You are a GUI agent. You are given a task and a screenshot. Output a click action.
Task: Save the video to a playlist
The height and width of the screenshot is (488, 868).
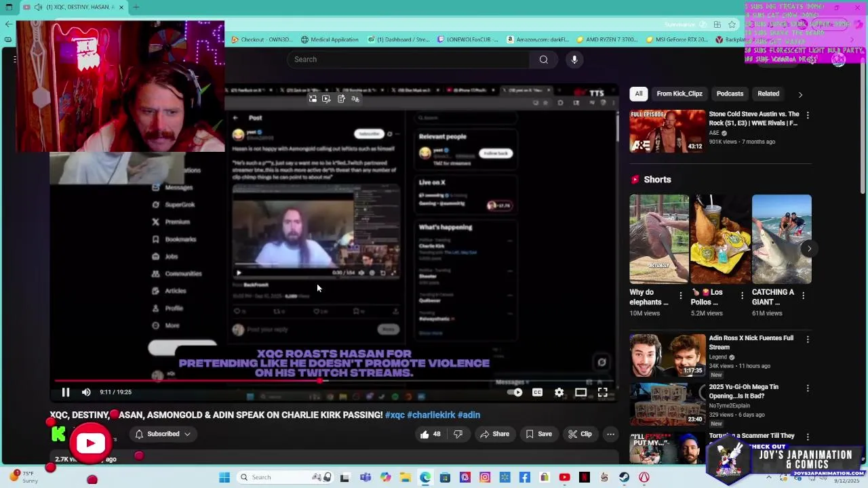[539, 434]
